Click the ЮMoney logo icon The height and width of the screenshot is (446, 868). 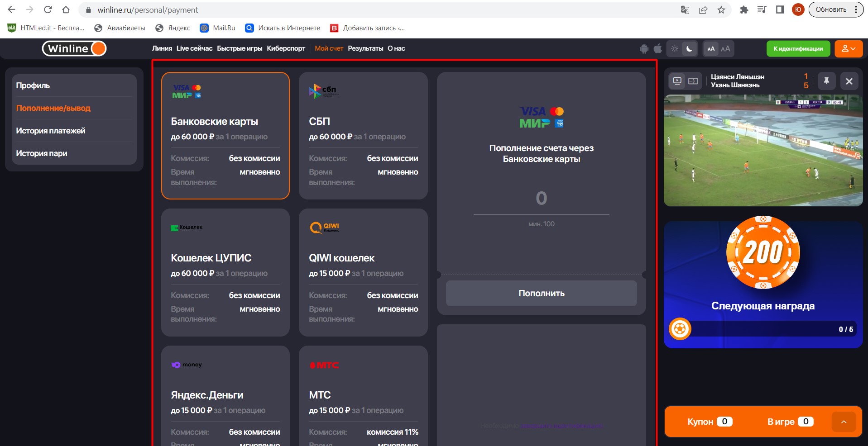tap(187, 365)
